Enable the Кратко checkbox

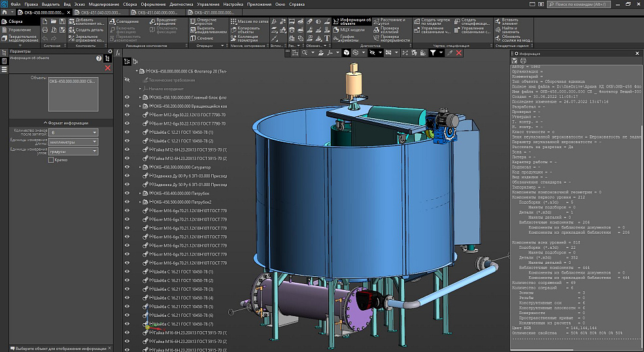pyautogui.click(x=52, y=160)
